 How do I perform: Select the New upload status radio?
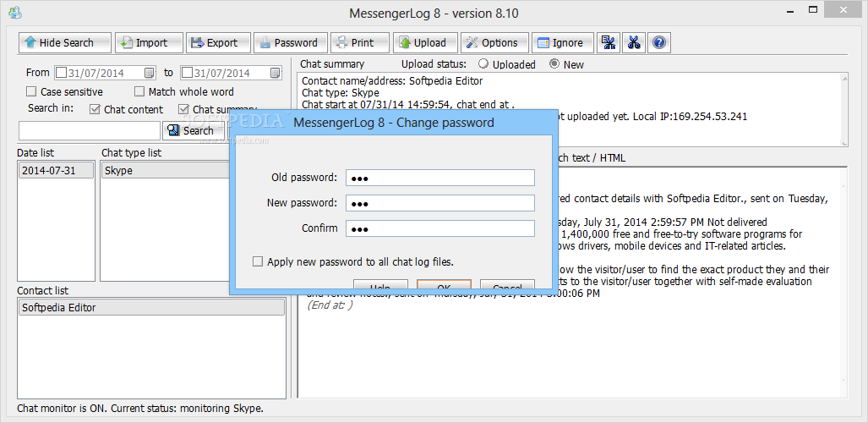[x=554, y=63]
